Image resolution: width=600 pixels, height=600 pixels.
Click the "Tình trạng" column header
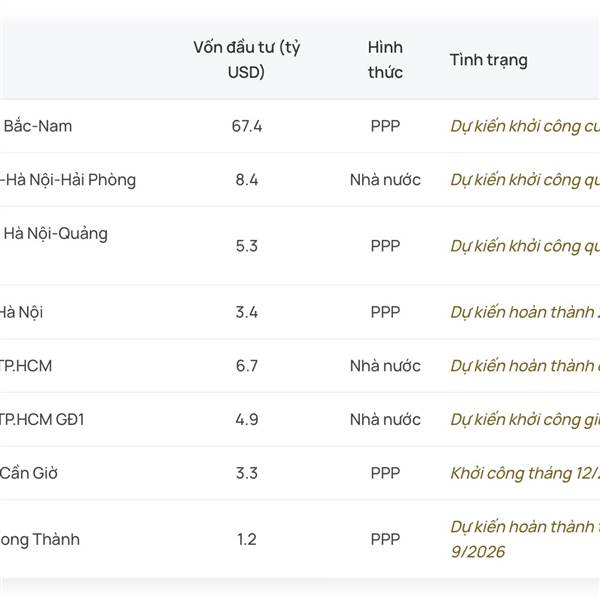(488, 59)
